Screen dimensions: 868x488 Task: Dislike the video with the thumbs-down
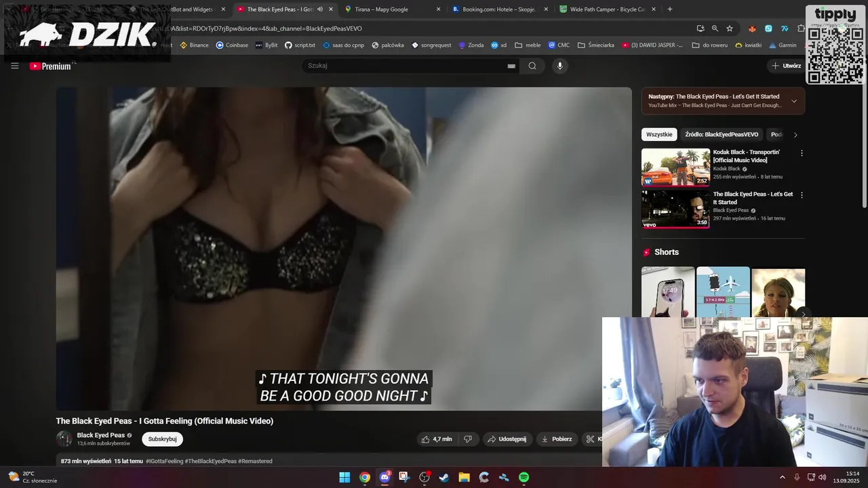[468, 439]
